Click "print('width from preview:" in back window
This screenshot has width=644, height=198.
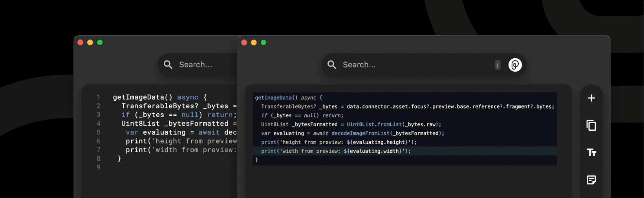(181, 150)
